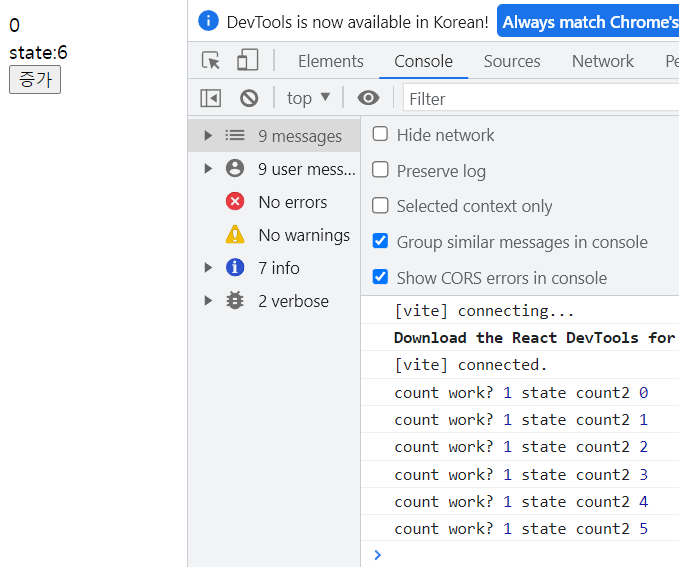Click the yellow warning triangle icon
This screenshot has height=567, width=679.
point(235,234)
